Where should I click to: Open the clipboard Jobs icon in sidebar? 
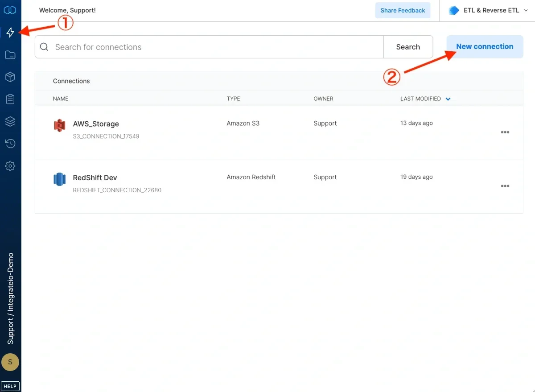[x=10, y=99]
